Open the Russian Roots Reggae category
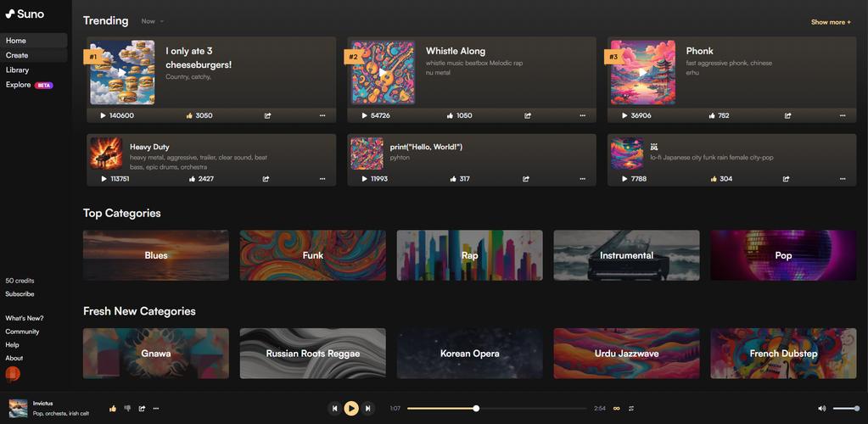Screen dimensions: 868x424 tap(313, 353)
